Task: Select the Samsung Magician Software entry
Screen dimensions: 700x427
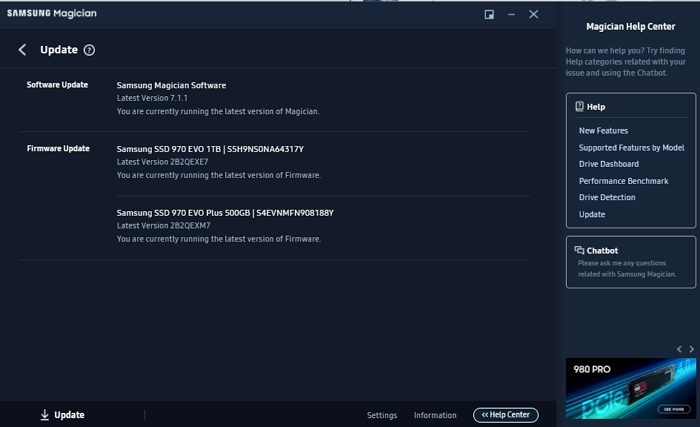Action: tap(171, 85)
